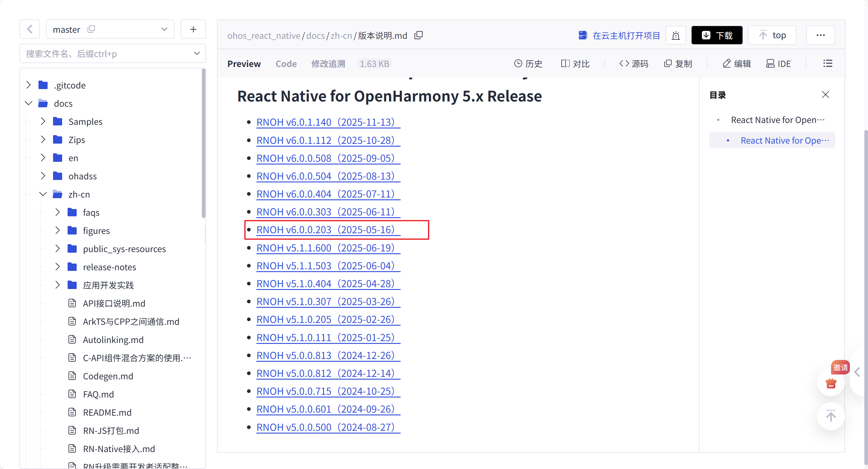Click the file name search field
Screen dimensions: 868x469
[x=108, y=54]
